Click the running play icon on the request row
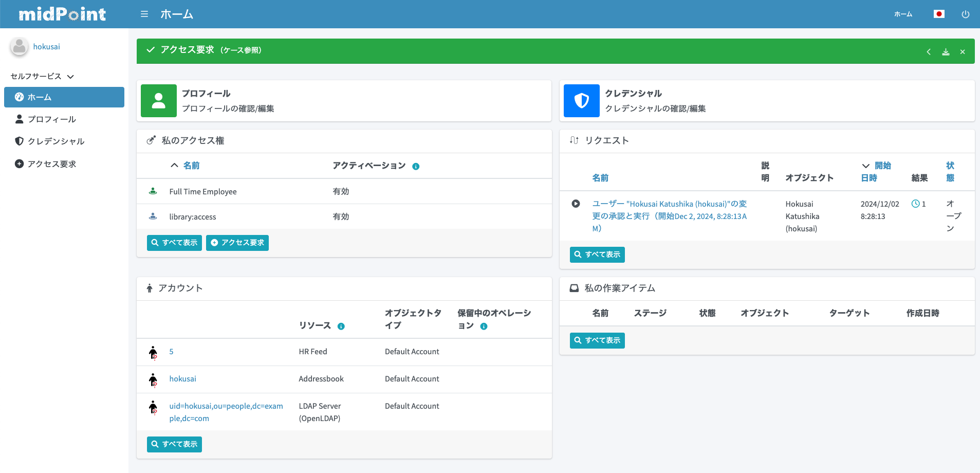 click(576, 204)
